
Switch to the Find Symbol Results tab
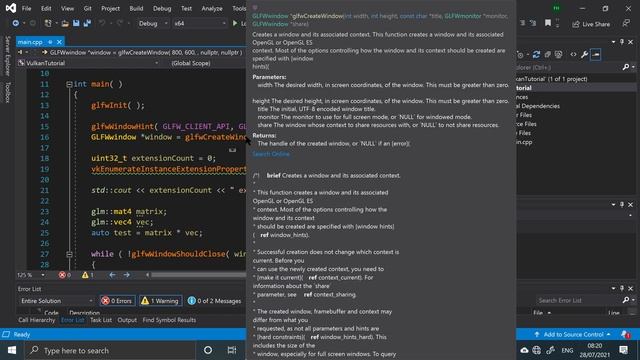169,320
